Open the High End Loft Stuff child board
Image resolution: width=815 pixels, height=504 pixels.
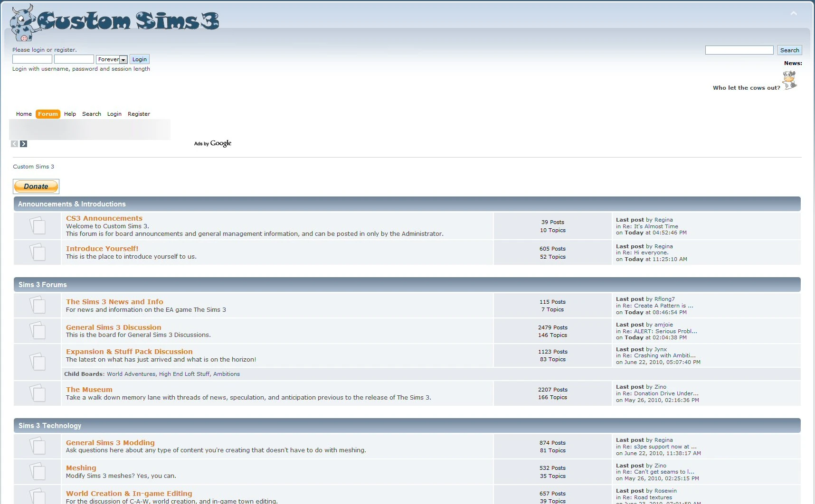[184, 374]
